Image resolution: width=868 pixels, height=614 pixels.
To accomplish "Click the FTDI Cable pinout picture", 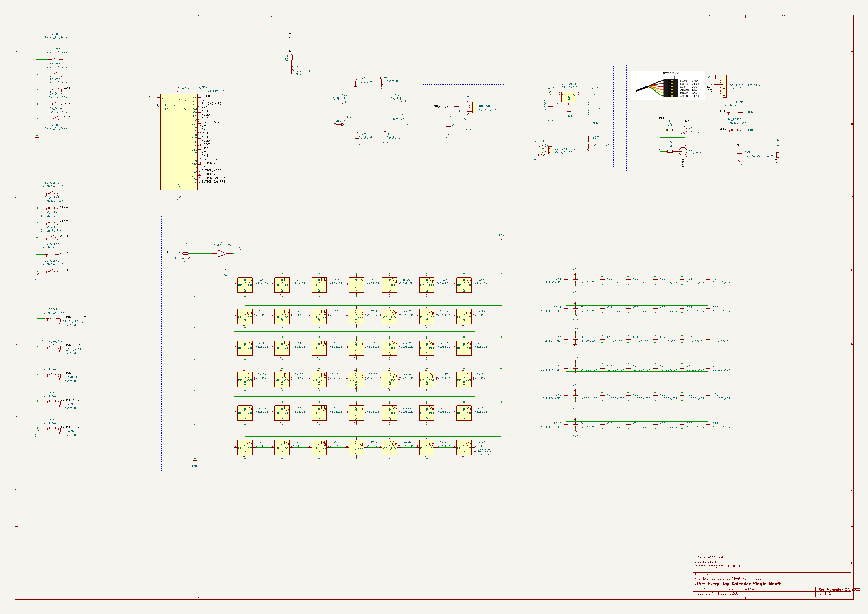I will click(x=668, y=85).
